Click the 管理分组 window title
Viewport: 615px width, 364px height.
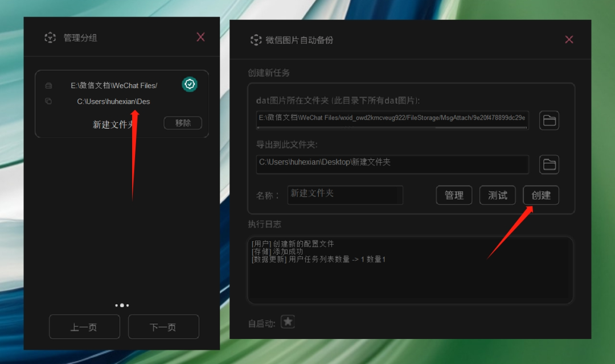pyautogui.click(x=80, y=38)
